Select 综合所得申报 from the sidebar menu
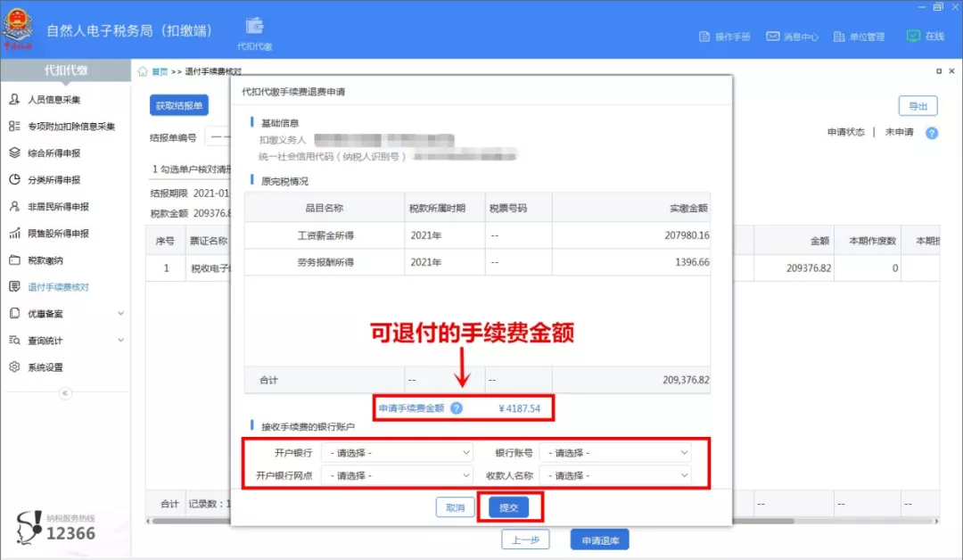This screenshot has width=963, height=560. pyautogui.click(x=53, y=153)
